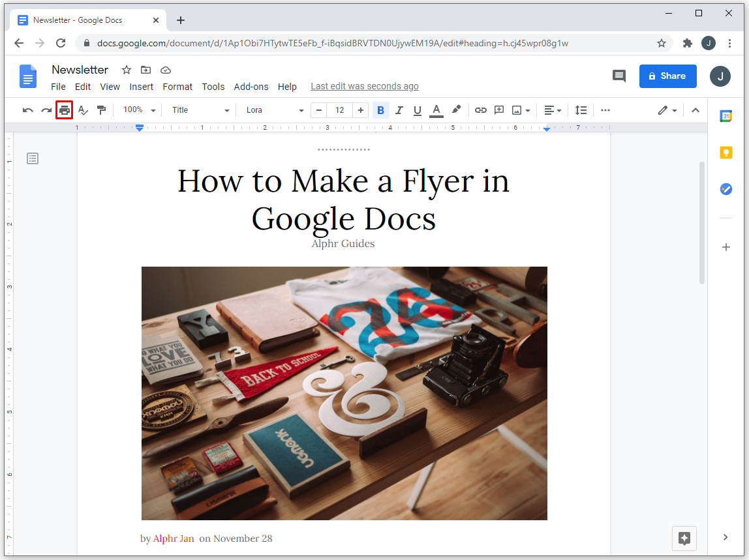The height and width of the screenshot is (560, 749).
Task: Open the Insert menu
Action: coord(142,86)
